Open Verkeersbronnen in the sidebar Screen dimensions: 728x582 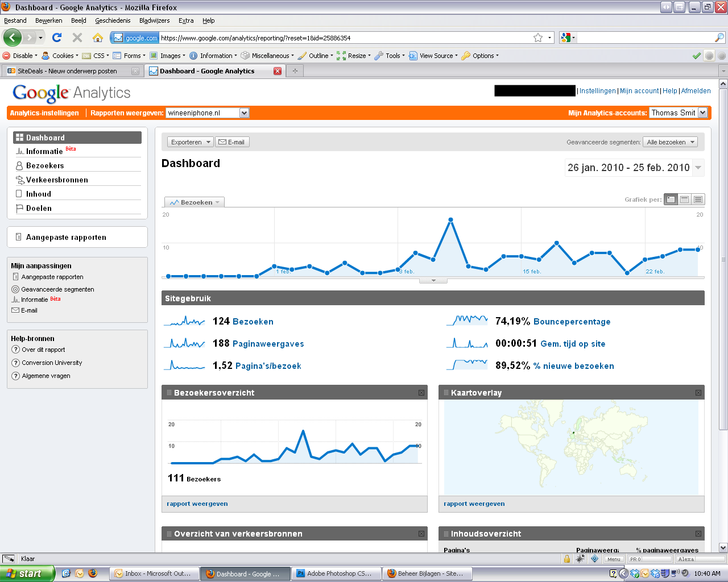pos(57,180)
